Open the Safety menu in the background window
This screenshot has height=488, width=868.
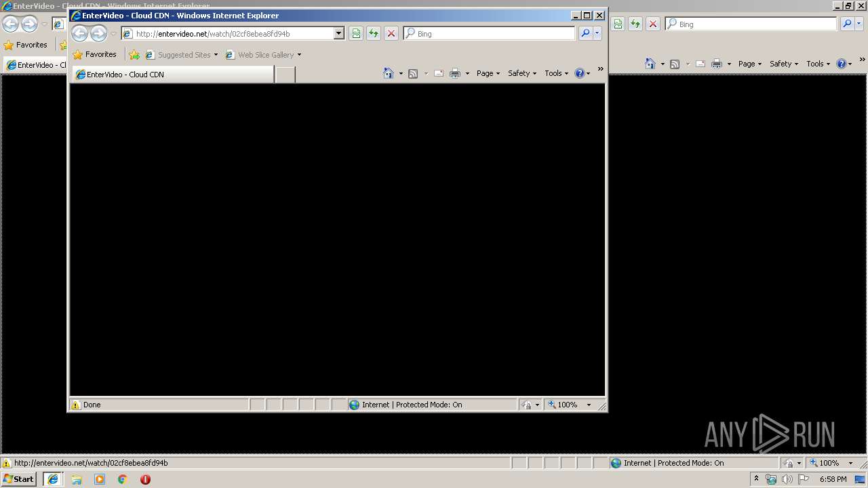[x=784, y=64]
